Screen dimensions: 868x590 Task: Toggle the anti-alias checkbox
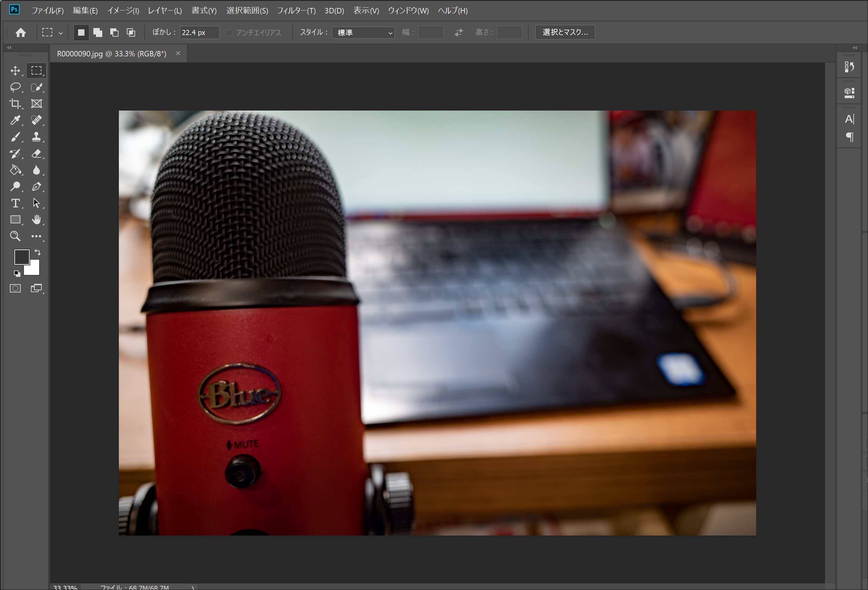click(x=229, y=33)
